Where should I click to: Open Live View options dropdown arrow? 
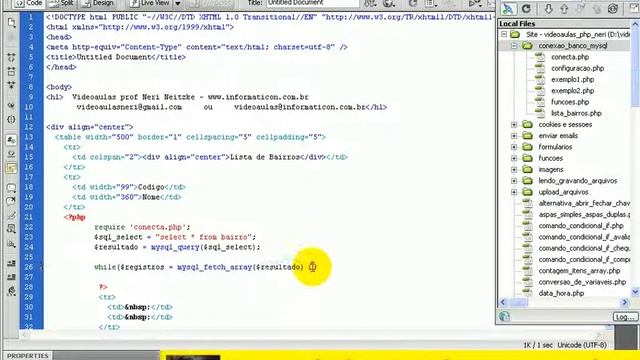(178, 3)
